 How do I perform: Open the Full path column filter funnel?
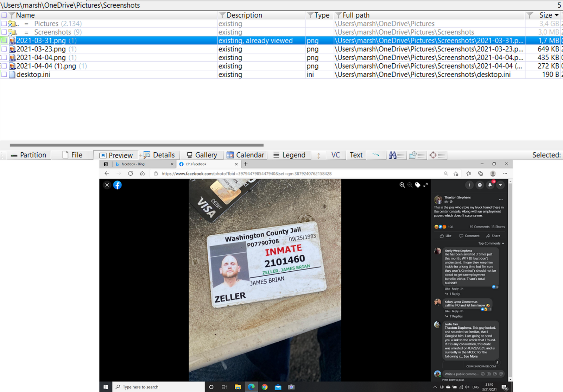tap(339, 15)
